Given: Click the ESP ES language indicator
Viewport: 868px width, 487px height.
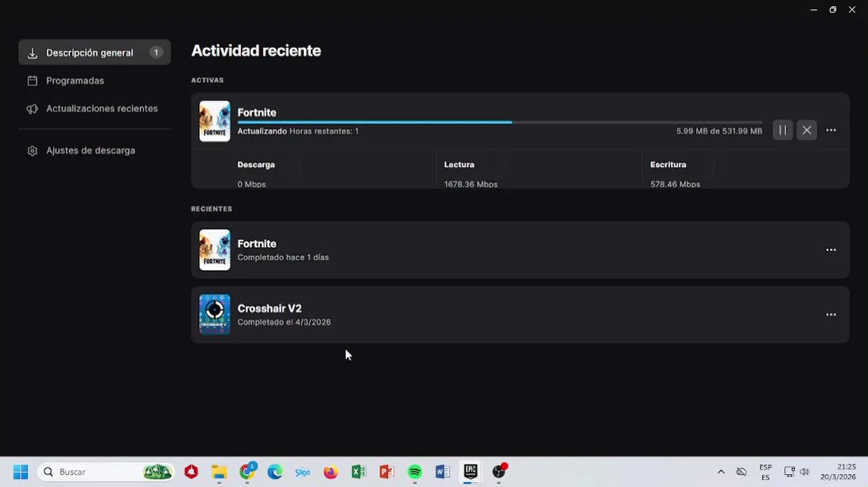Looking at the screenshot, I should pos(765,472).
